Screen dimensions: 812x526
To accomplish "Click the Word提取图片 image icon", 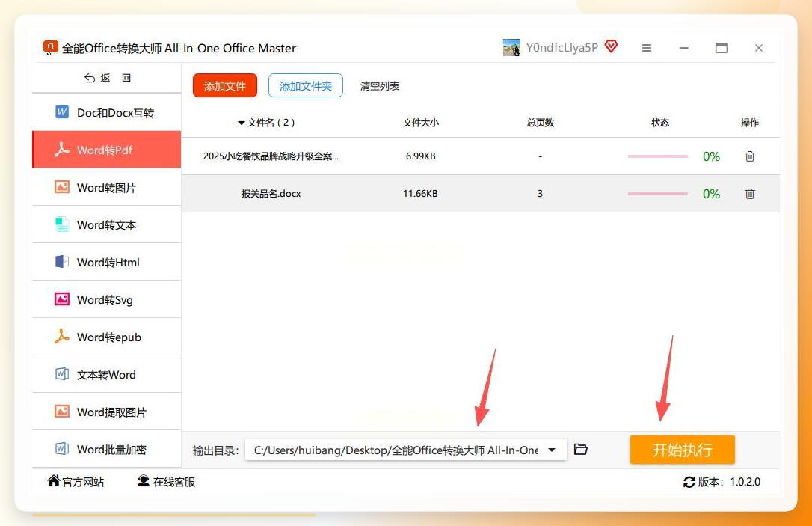I will tap(61, 411).
